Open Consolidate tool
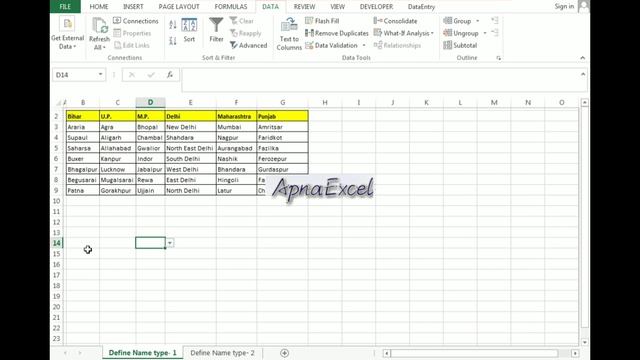The width and height of the screenshot is (640, 360). [x=396, y=21]
